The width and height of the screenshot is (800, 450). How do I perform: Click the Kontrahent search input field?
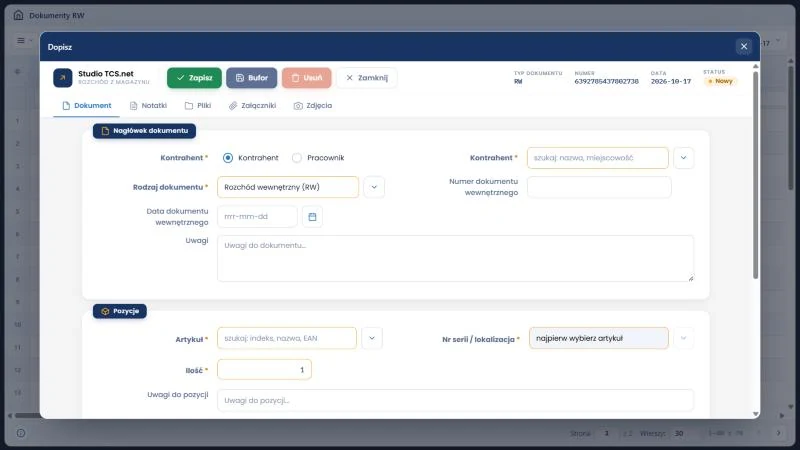597,158
